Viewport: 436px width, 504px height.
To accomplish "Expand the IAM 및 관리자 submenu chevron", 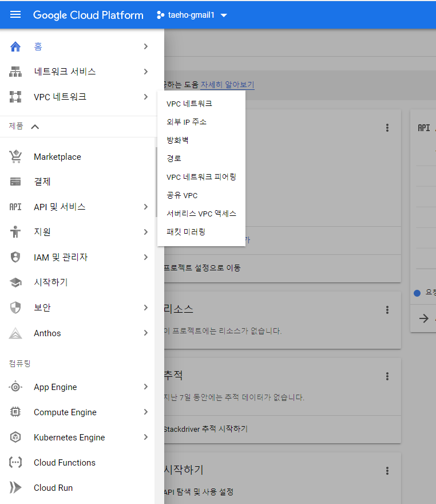I will pos(146,257).
